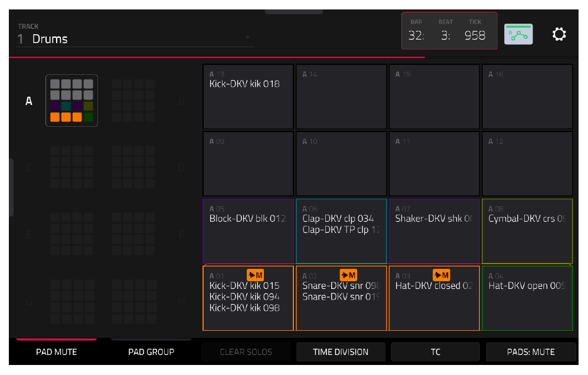
Task: Mute pad A07 Shaker-DKV shk
Action: (x=435, y=231)
